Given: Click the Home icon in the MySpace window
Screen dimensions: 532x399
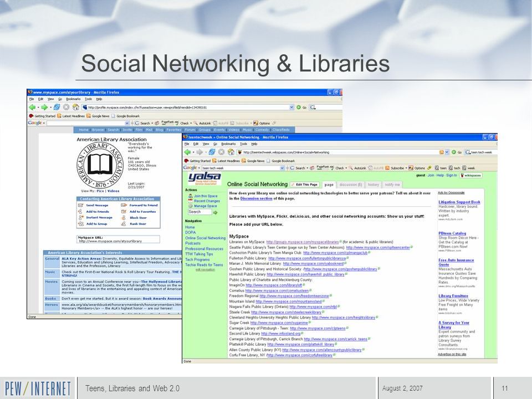Looking at the screenshot, I should [x=76, y=107].
